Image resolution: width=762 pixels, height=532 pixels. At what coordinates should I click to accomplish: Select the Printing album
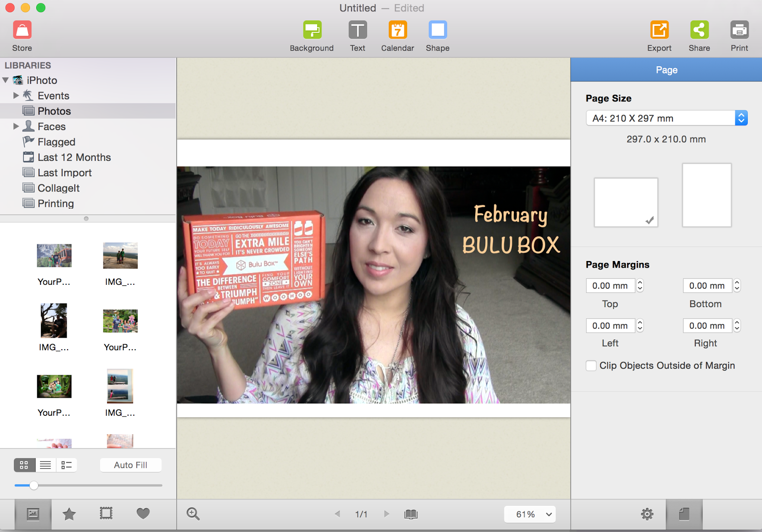[88, 203]
